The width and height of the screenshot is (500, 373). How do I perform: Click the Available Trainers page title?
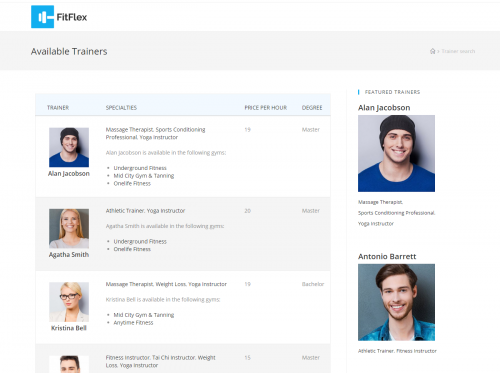coord(69,52)
